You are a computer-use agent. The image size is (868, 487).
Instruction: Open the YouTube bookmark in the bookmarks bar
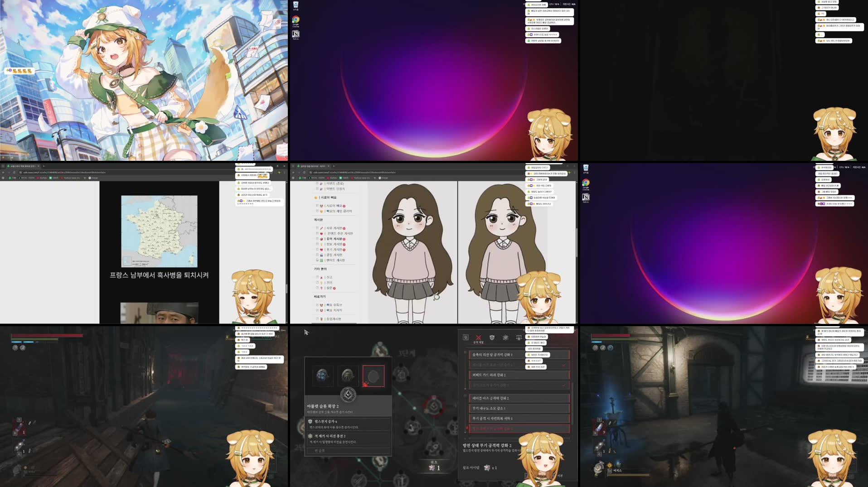pos(332,178)
